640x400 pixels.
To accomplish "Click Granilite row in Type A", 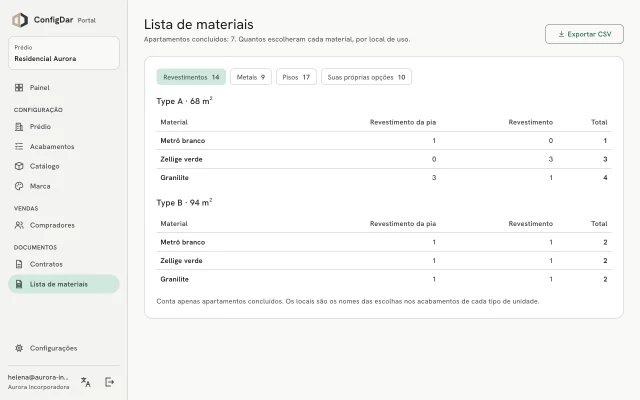I will coord(384,178).
